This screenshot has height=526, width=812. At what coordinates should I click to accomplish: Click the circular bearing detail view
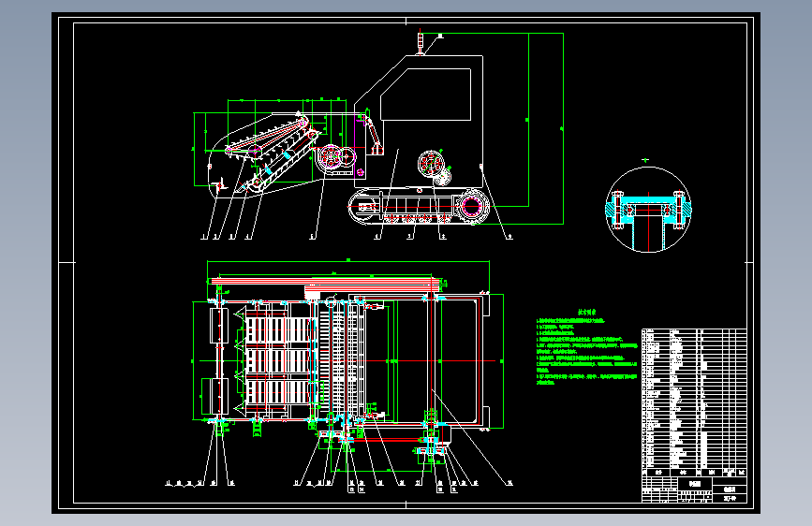click(648, 209)
